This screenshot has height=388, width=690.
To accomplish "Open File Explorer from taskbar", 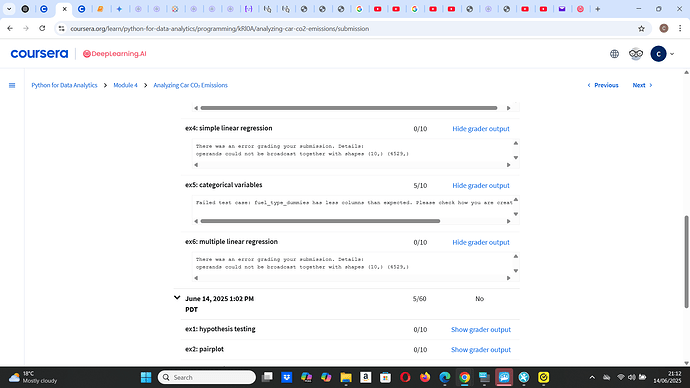I will [346, 377].
